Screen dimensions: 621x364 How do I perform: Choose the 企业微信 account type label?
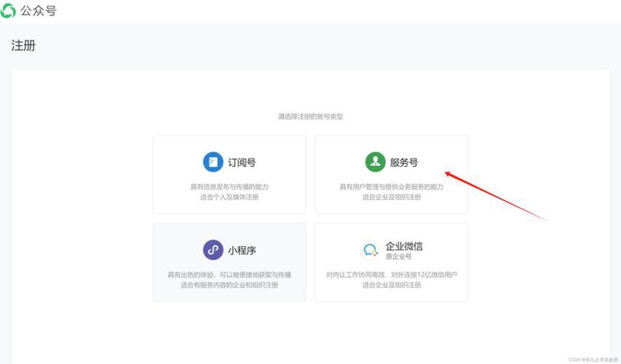pyautogui.click(x=404, y=246)
